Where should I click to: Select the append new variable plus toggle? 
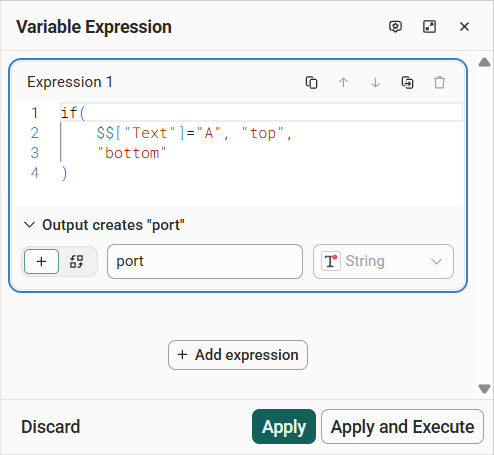point(42,261)
